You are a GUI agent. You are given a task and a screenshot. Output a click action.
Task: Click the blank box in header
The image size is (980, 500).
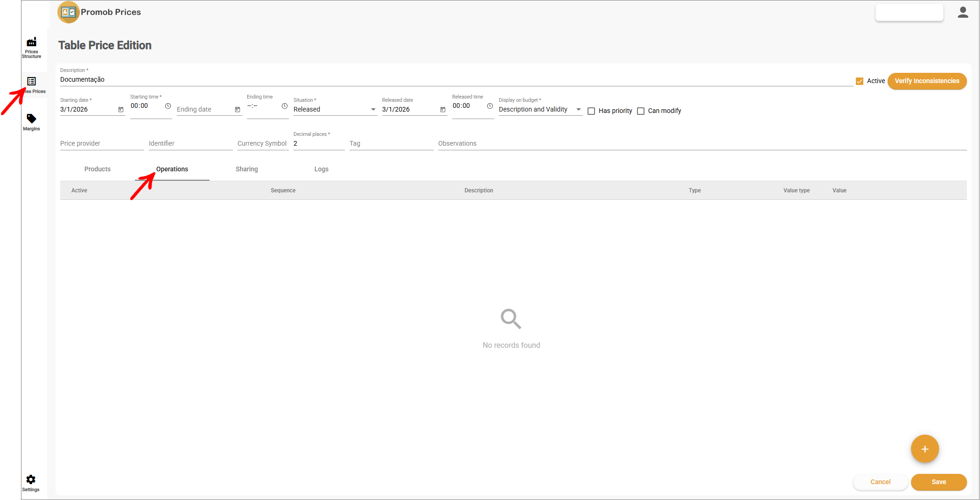(909, 13)
